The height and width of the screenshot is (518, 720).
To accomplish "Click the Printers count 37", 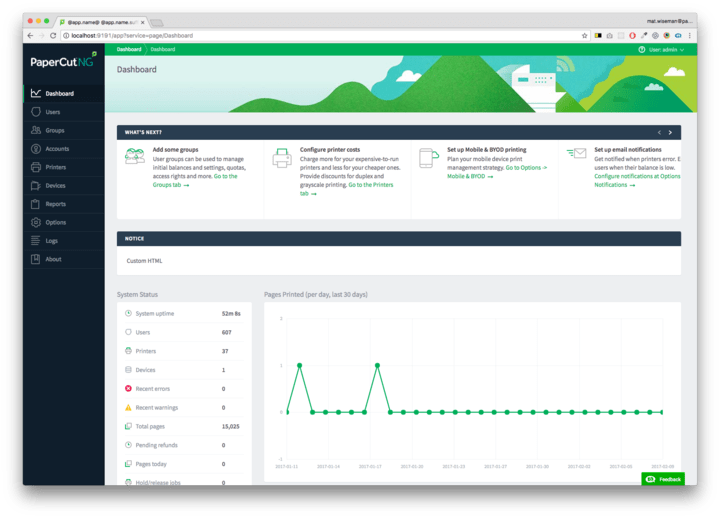I will (x=225, y=351).
